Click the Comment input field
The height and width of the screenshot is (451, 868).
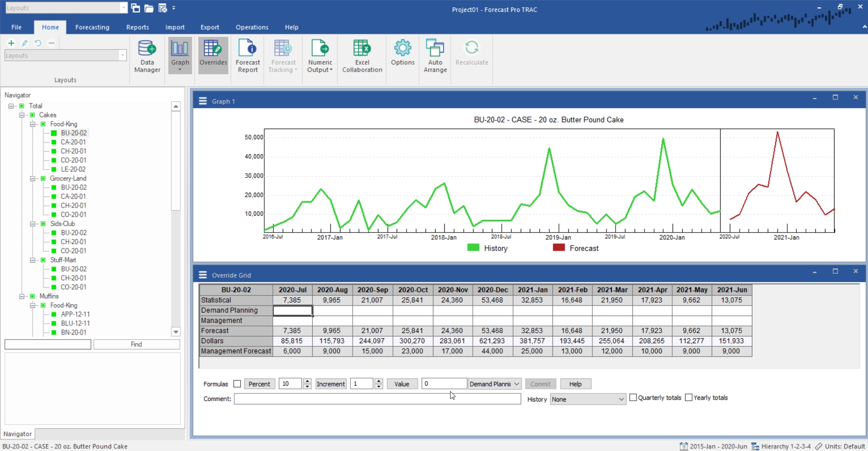click(x=377, y=399)
